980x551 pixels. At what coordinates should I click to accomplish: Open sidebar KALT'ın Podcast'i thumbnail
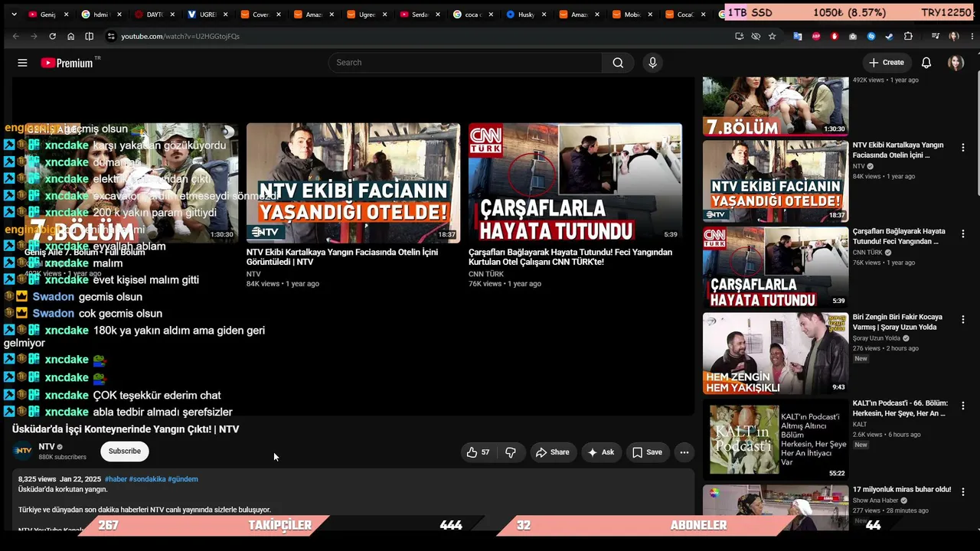[776, 439]
